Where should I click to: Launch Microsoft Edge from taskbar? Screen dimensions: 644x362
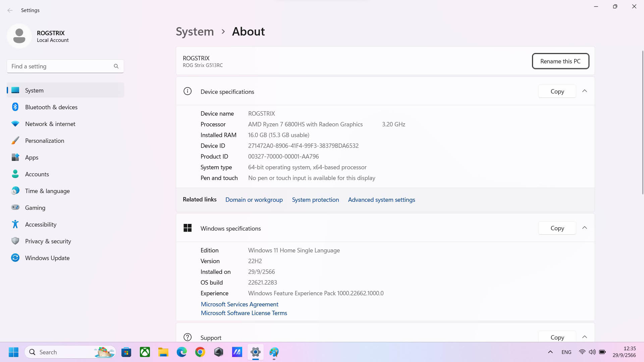[182, 352]
